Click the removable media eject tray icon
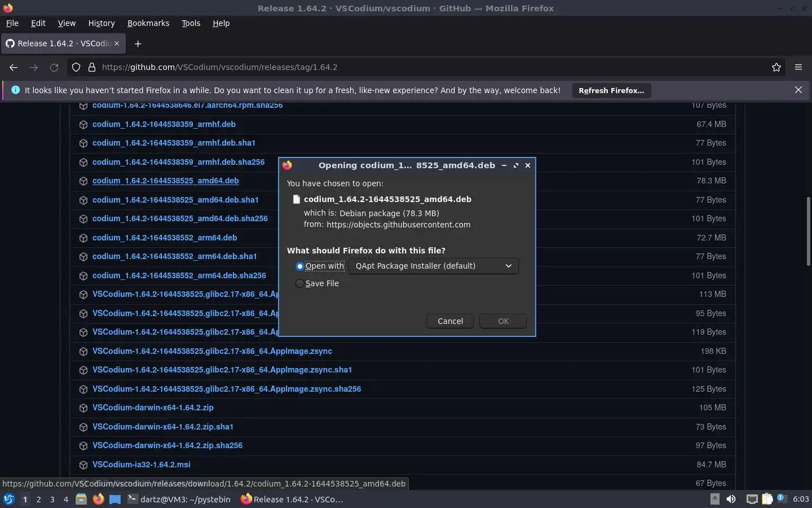The width and height of the screenshot is (812, 508). pyautogui.click(x=714, y=499)
